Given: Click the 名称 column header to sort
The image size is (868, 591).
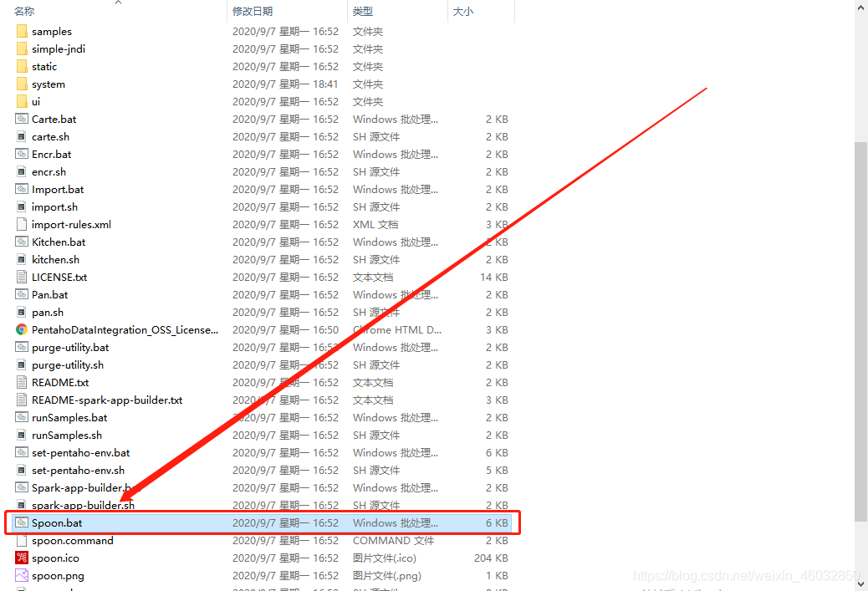Looking at the screenshot, I should (23, 11).
